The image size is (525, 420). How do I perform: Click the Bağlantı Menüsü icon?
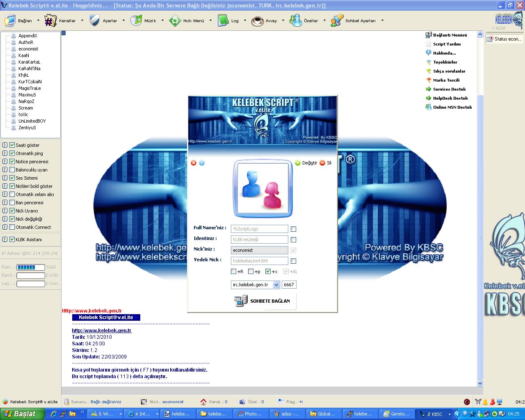[x=429, y=35]
